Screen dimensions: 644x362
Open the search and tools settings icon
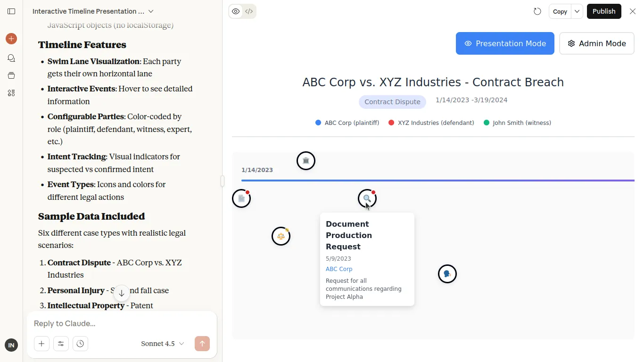(x=61, y=344)
